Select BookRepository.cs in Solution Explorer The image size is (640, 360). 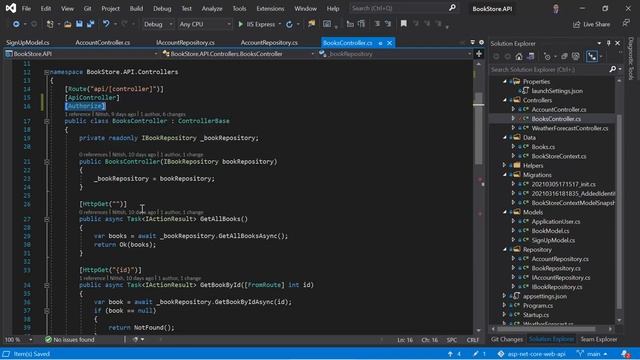tap(556, 268)
